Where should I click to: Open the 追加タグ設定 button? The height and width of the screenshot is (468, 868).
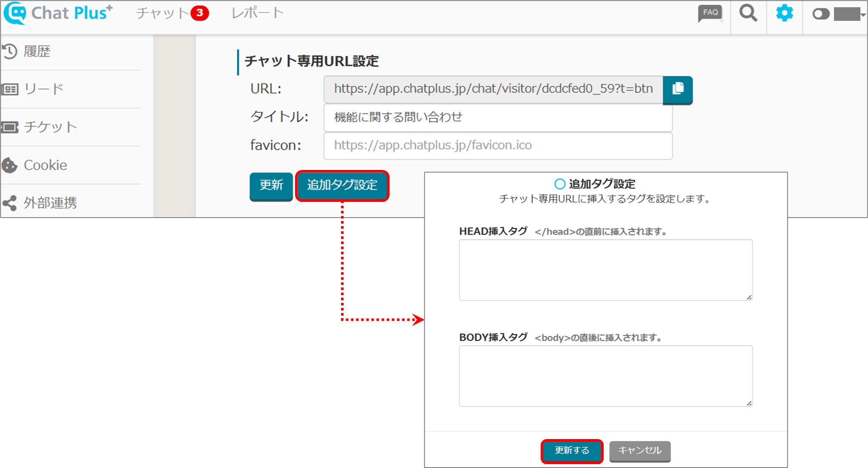pos(342,185)
